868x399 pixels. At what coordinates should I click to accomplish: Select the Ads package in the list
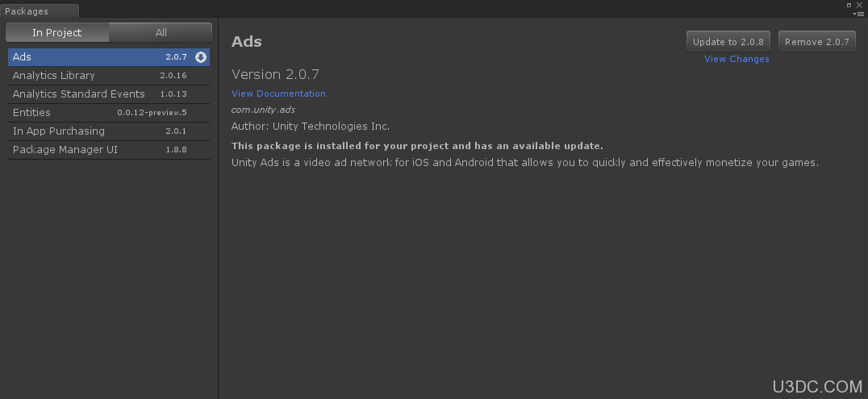coord(108,57)
